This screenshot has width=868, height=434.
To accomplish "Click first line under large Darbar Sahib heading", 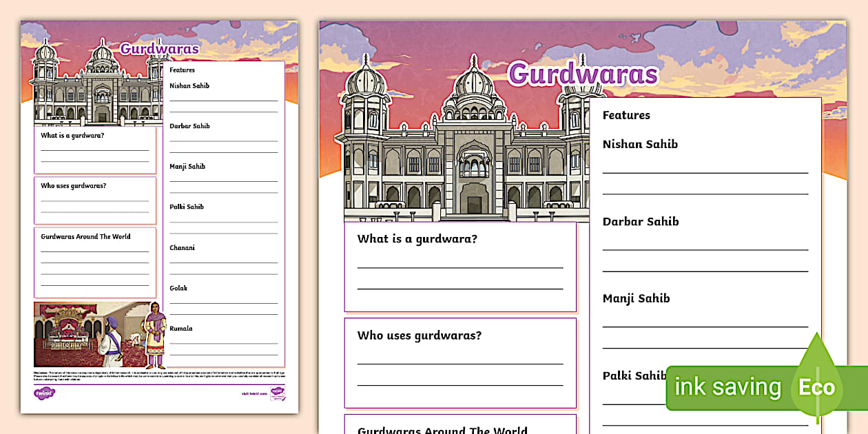I will click(x=705, y=248).
